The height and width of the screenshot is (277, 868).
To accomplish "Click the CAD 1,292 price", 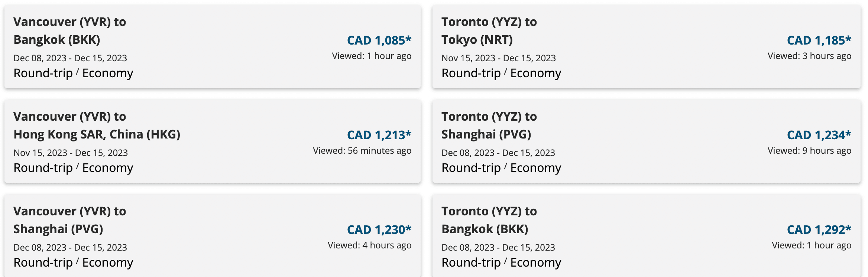I will pyautogui.click(x=819, y=229).
